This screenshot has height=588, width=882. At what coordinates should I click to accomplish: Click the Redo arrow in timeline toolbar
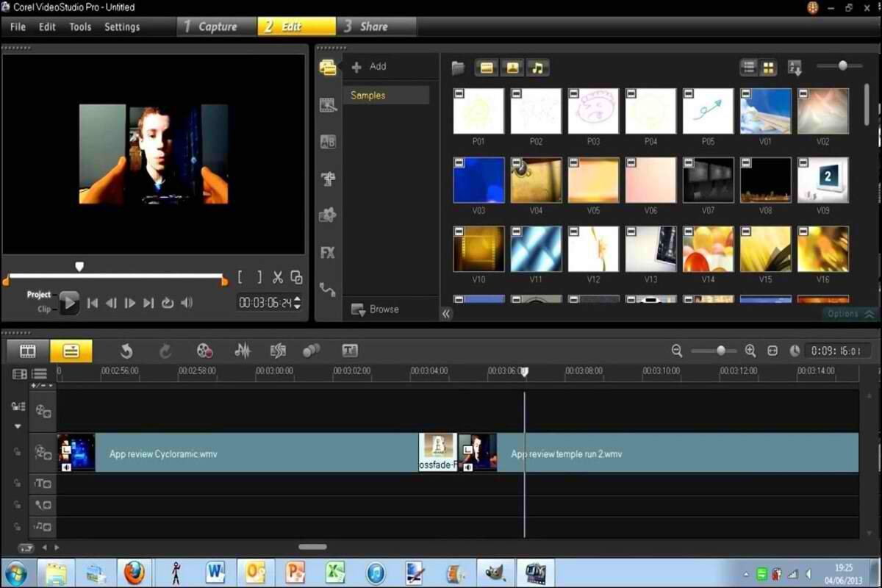[166, 351]
